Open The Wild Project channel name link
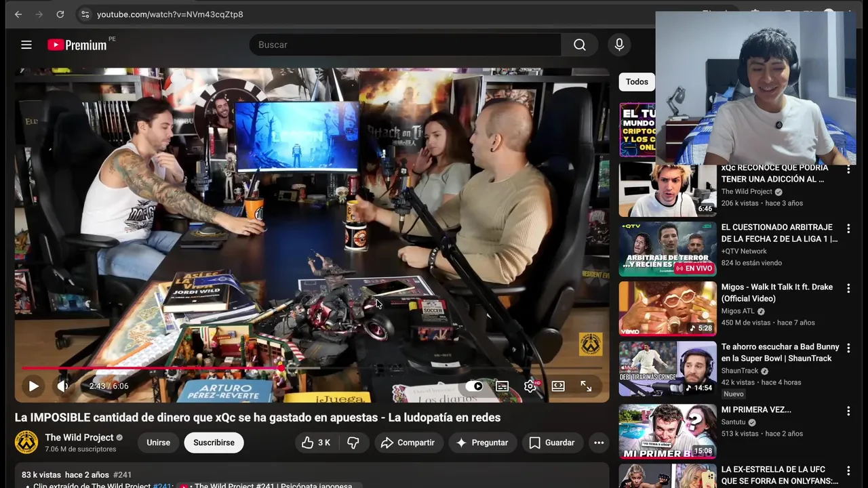Viewport: 868px width, 488px height. coord(79,437)
